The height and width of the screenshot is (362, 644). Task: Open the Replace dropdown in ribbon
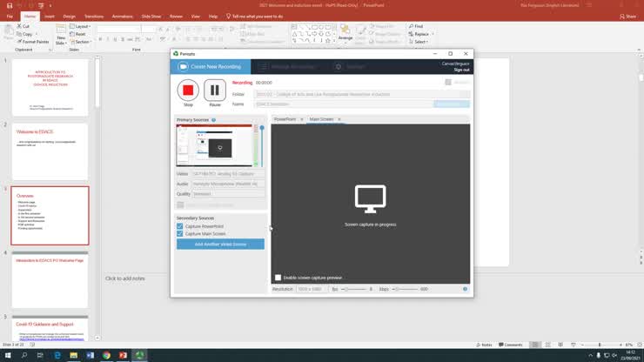(421, 34)
